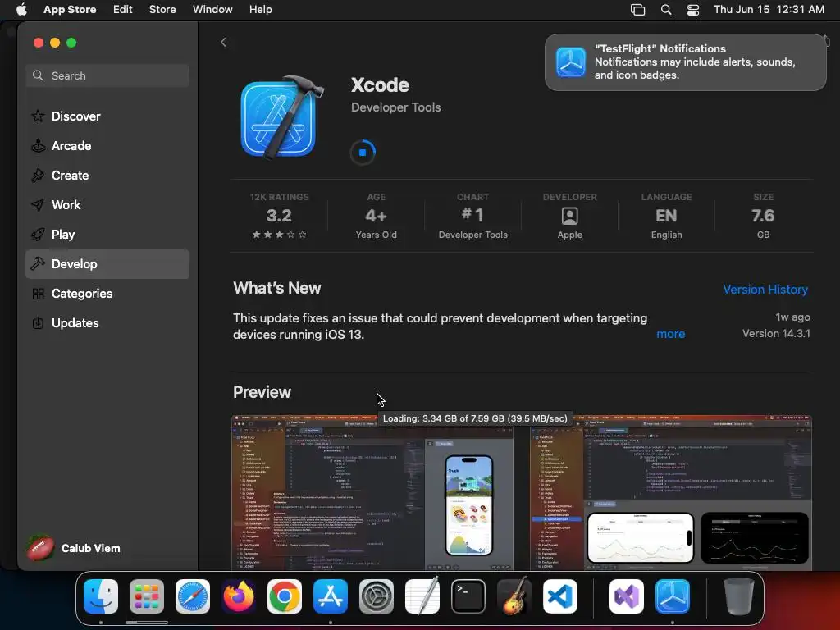Open Spotlight search in menu bar
This screenshot has width=840, height=630.
[x=666, y=10]
